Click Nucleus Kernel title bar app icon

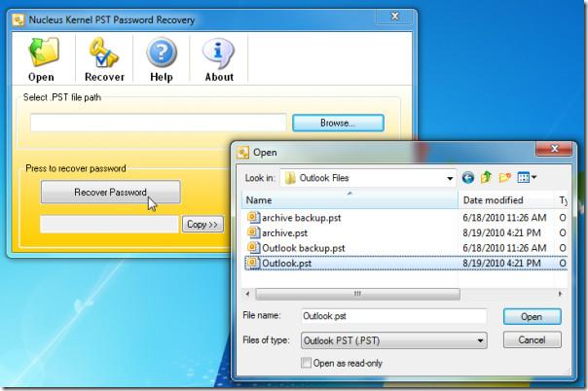18,19
